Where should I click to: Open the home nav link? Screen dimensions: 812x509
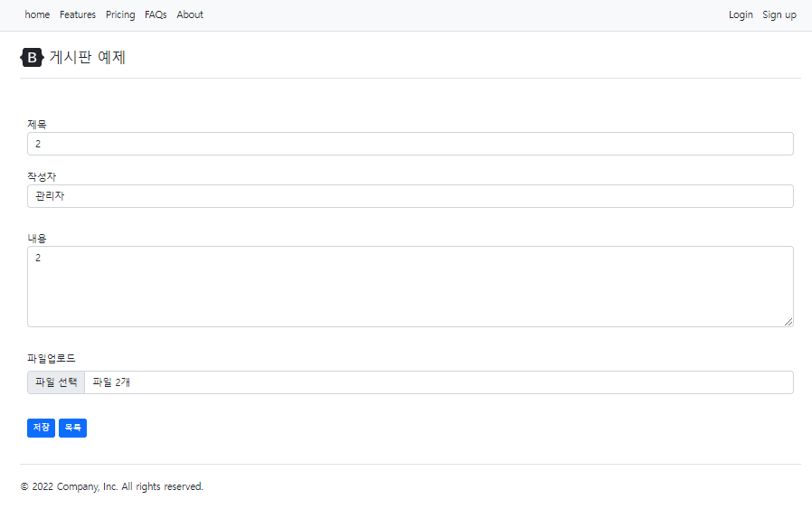(37, 14)
